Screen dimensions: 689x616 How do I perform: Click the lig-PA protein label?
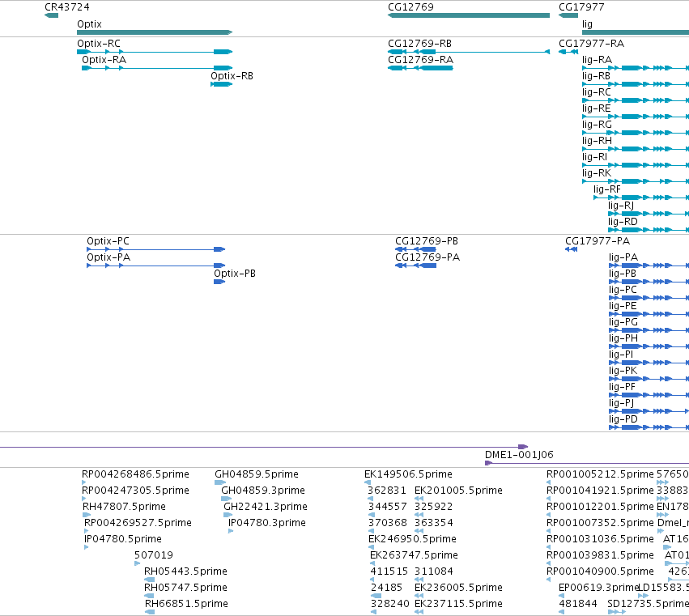623,257
